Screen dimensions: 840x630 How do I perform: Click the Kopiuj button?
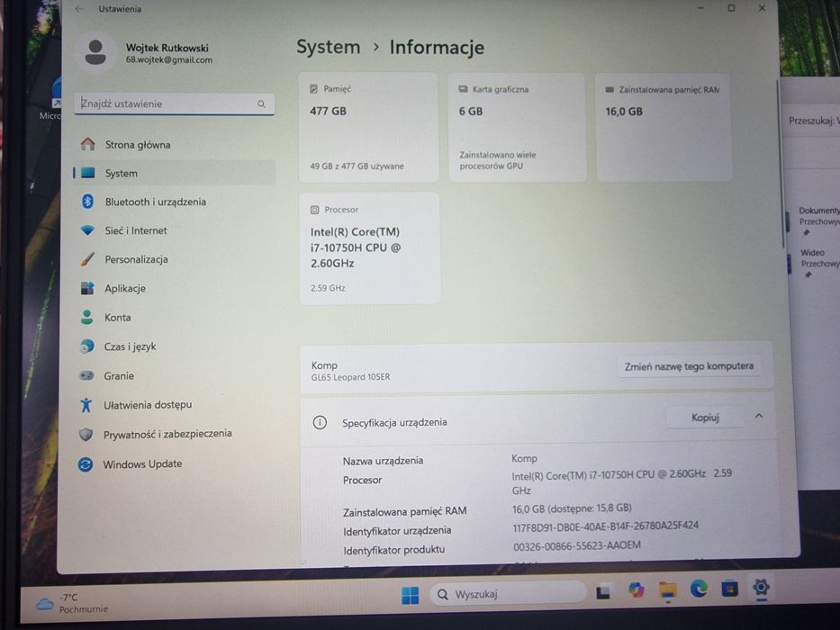pos(705,418)
